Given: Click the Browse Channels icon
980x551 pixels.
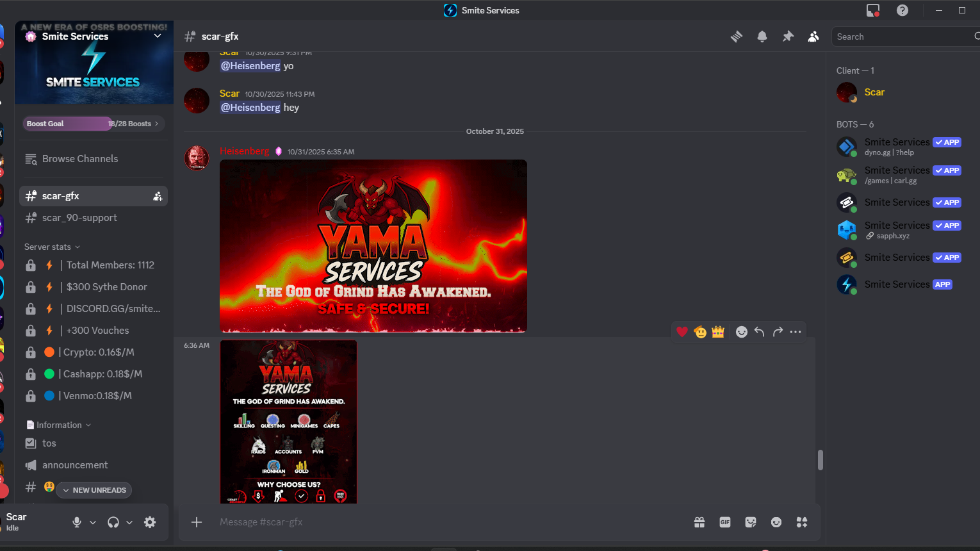Looking at the screenshot, I should 31,159.
